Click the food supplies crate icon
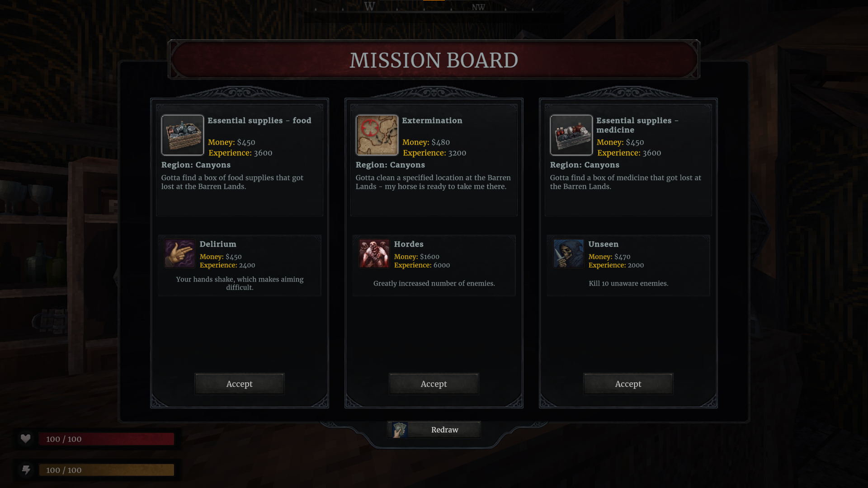The image size is (868, 488). 183,135
